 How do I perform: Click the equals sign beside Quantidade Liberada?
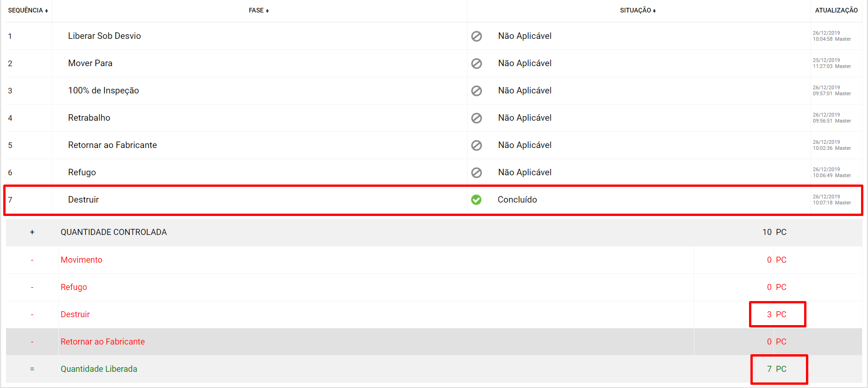pos(32,369)
